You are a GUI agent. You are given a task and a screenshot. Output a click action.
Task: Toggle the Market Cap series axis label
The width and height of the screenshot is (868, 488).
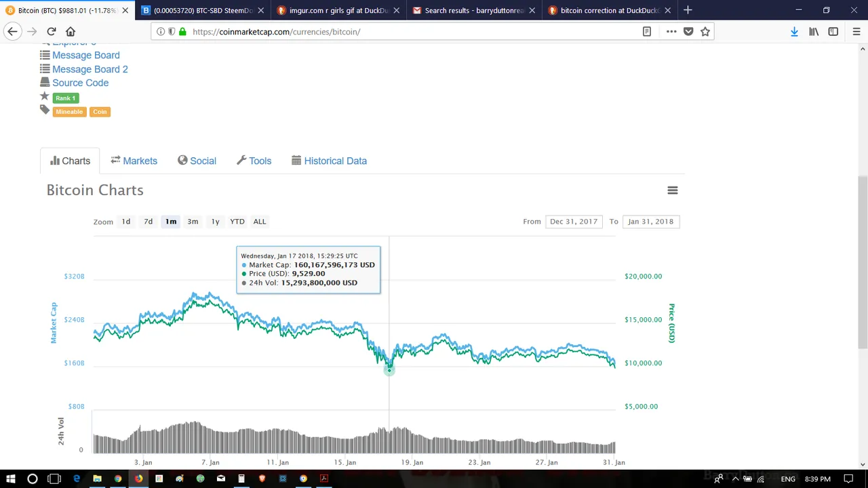[54, 323]
